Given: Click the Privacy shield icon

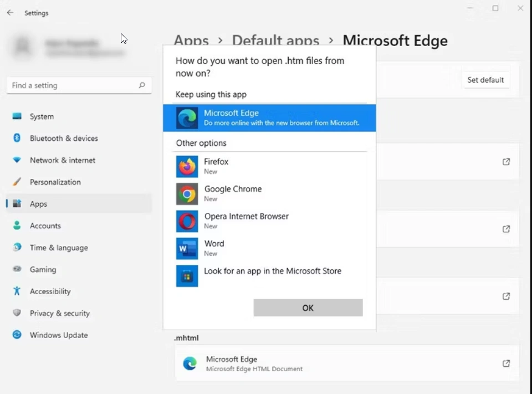Looking at the screenshot, I should (17, 313).
